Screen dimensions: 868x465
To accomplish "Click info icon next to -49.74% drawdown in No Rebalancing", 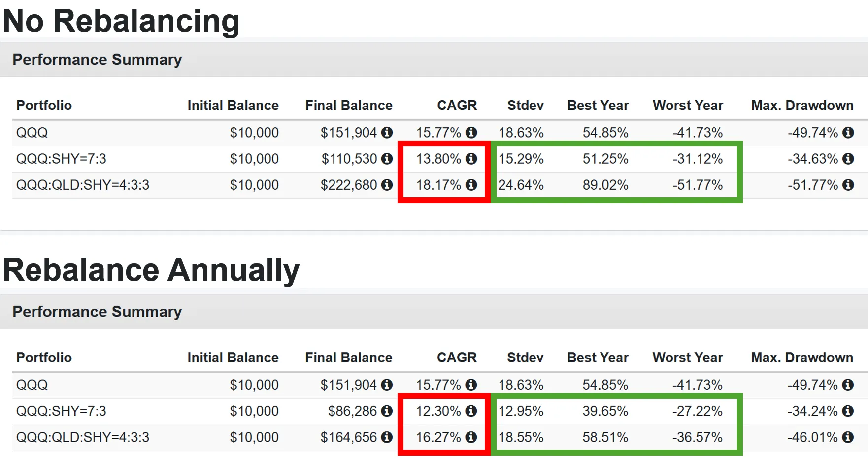I will coord(848,132).
